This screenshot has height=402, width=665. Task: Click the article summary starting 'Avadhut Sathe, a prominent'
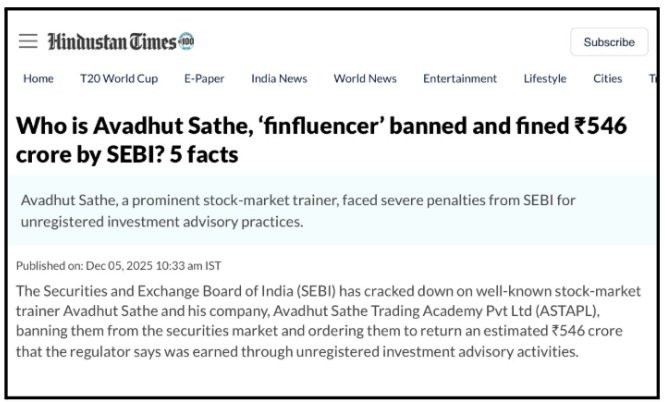pyautogui.click(x=300, y=210)
